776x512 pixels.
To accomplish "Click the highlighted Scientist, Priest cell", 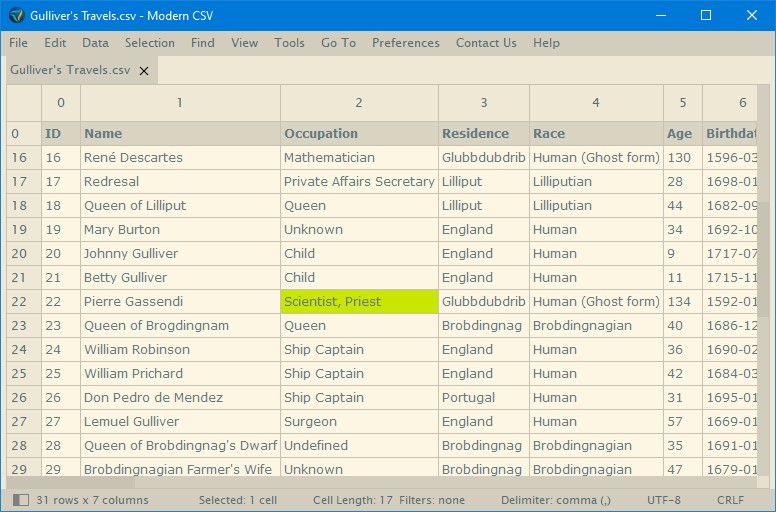I will 359,302.
